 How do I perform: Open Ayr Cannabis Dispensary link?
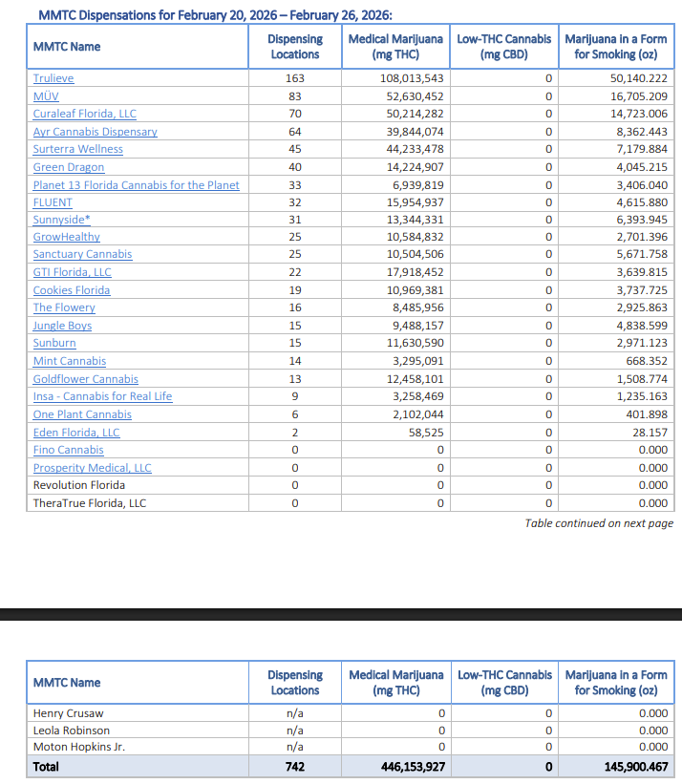pos(95,132)
